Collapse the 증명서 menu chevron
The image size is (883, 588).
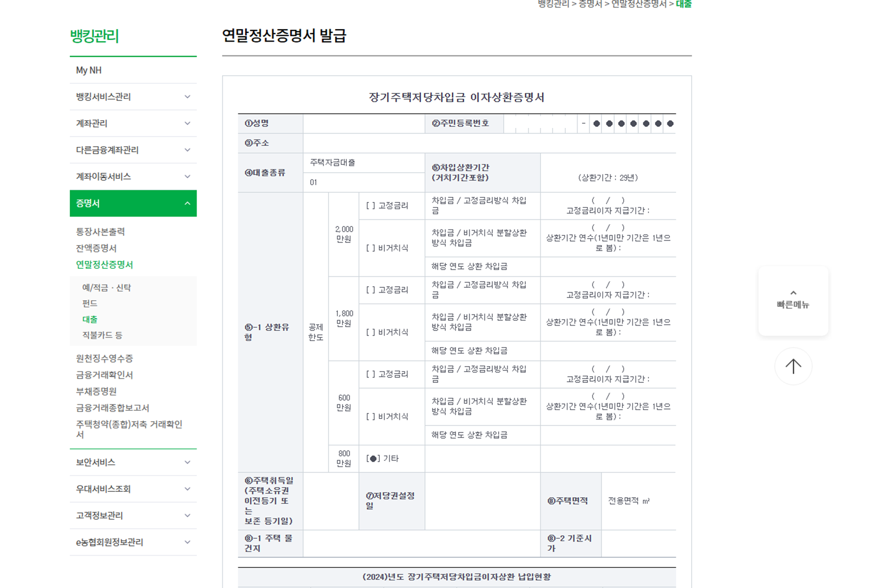tap(187, 204)
